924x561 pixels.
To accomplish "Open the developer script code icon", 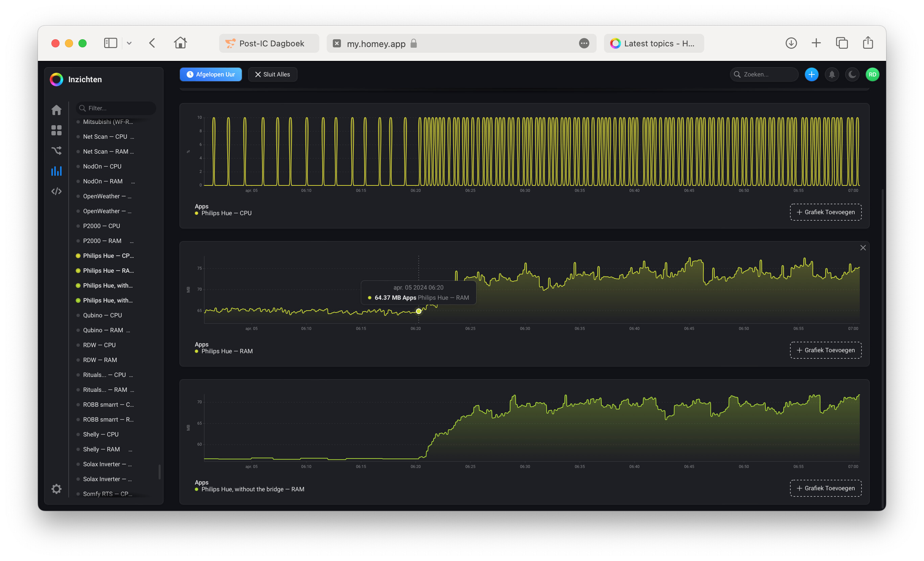I will pos(56,192).
